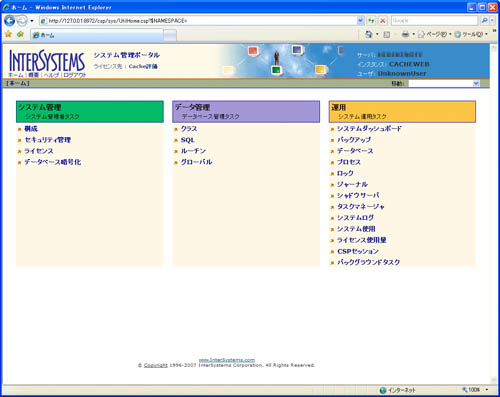
Task: Open the SQL link
Action: click(x=188, y=140)
